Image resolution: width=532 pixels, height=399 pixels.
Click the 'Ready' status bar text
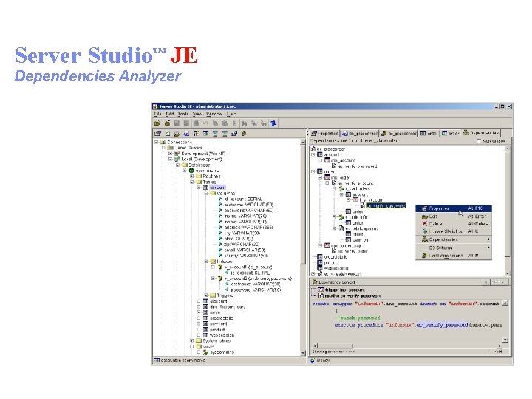(323, 361)
